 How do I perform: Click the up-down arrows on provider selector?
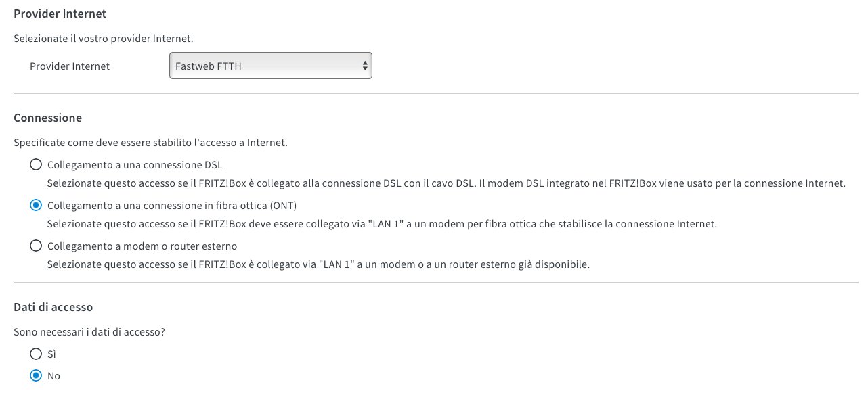[365, 66]
